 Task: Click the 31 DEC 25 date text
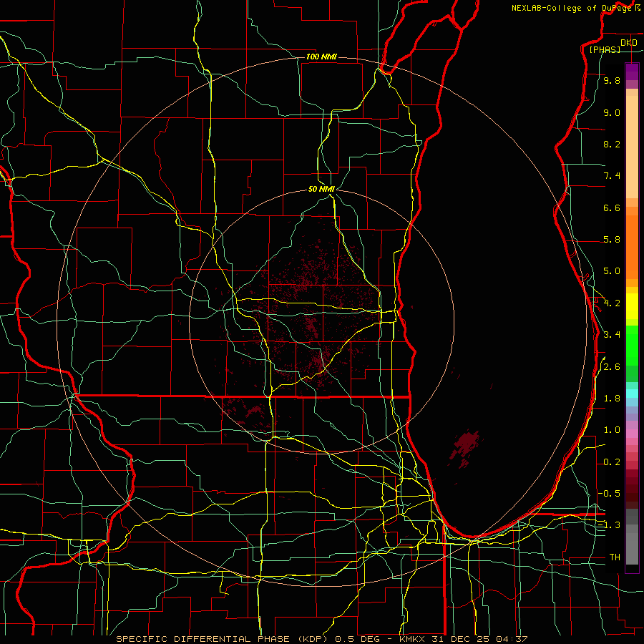pyautogui.click(x=460, y=639)
